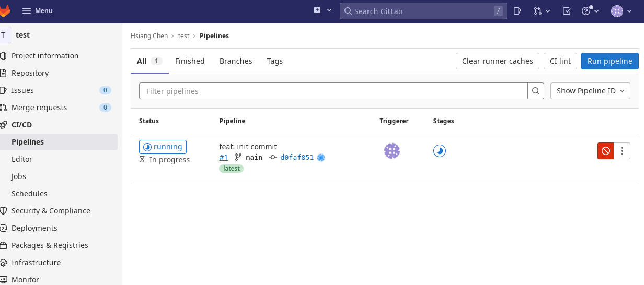Open the user profile avatar menu
Viewport: 644px width, 285px height.
pos(621,11)
